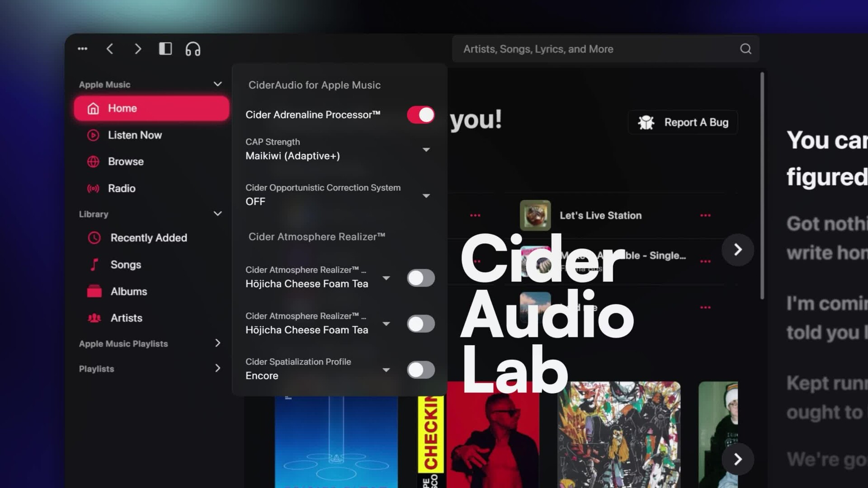
Task: Click the Let's Live Station title
Action: tap(600, 216)
